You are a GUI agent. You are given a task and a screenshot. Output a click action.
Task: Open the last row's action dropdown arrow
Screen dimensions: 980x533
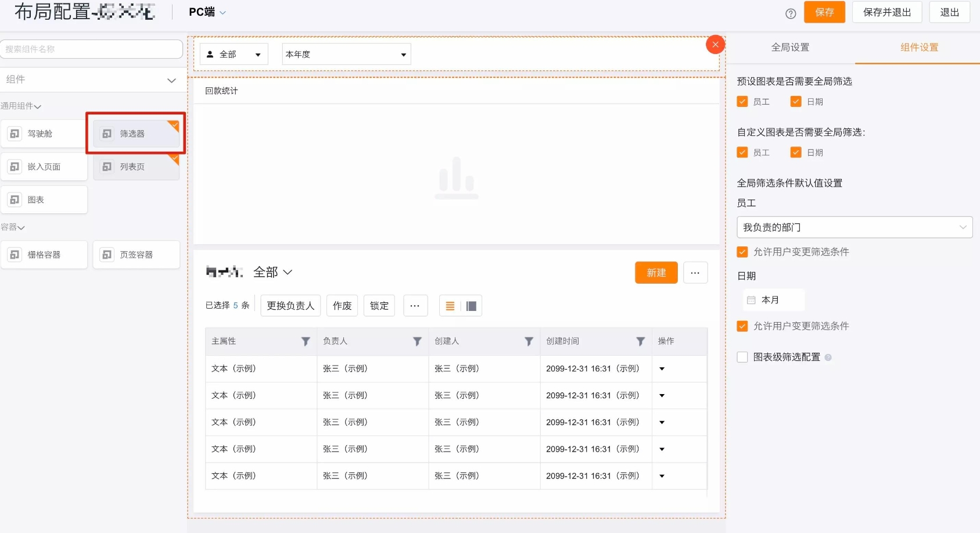662,476
